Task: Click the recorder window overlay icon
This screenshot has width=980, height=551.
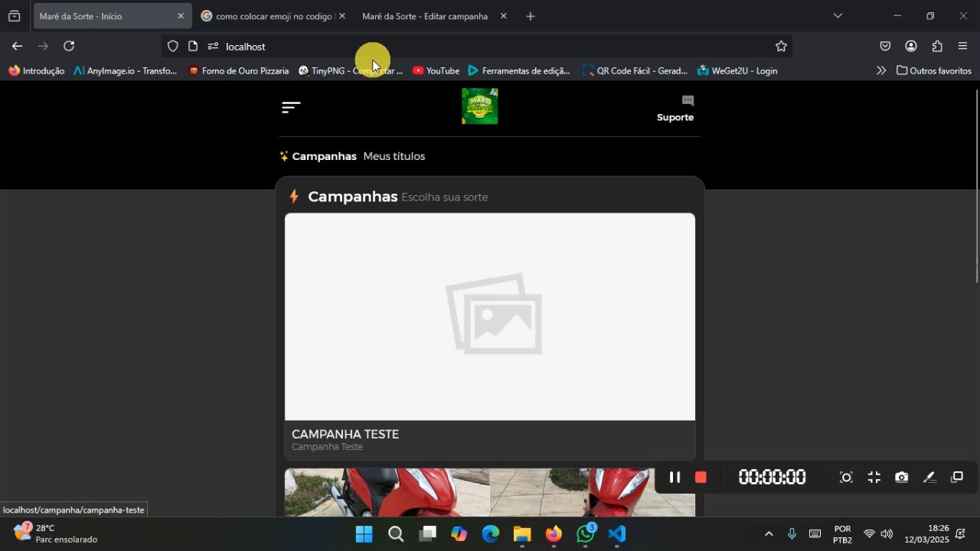Action: 957,478
